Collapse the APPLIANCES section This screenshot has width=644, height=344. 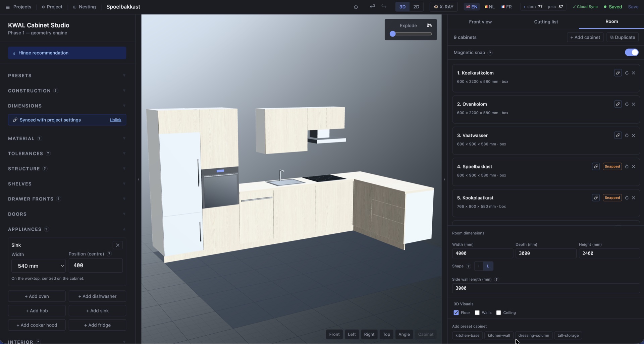[x=67, y=229]
